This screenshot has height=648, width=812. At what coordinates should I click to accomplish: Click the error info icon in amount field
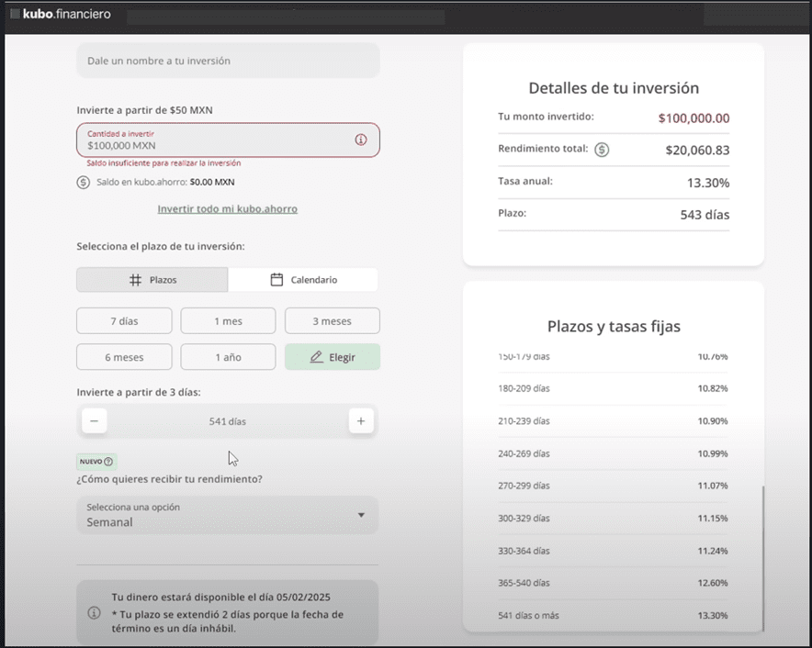click(360, 140)
